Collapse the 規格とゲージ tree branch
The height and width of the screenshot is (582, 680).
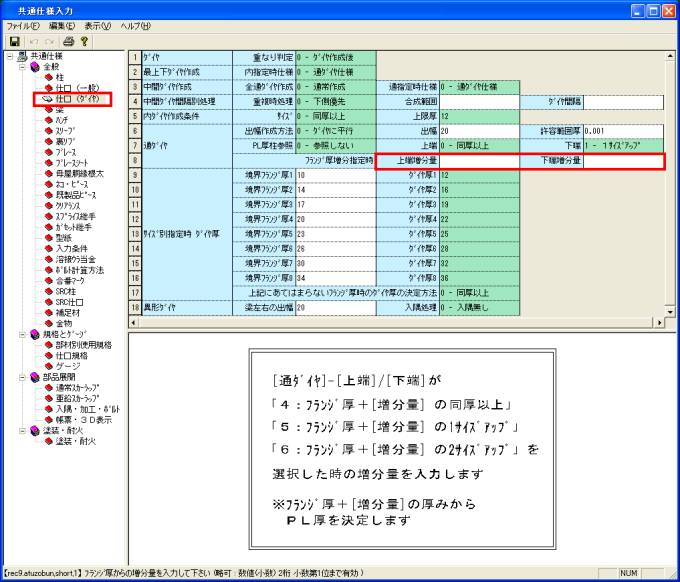tap(23, 334)
